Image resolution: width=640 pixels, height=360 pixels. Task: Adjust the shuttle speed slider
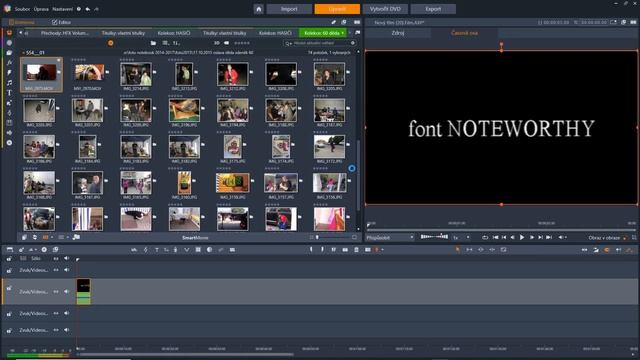click(x=434, y=237)
